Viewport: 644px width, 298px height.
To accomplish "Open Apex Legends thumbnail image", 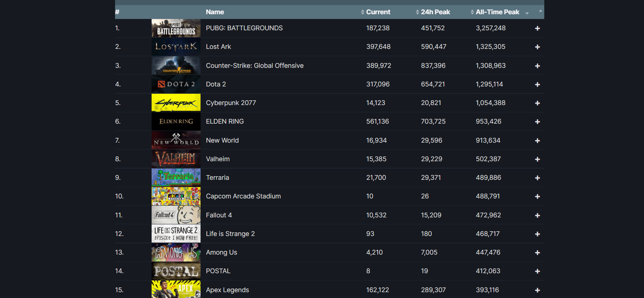I will (x=176, y=289).
